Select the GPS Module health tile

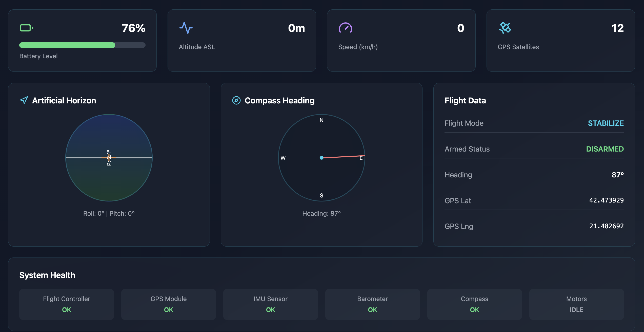pyautogui.click(x=169, y=304)
